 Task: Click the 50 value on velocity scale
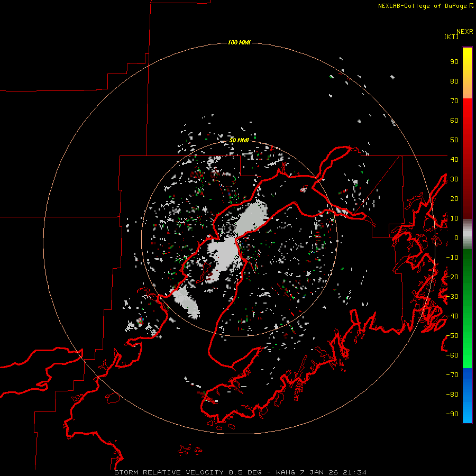(454, 140)
